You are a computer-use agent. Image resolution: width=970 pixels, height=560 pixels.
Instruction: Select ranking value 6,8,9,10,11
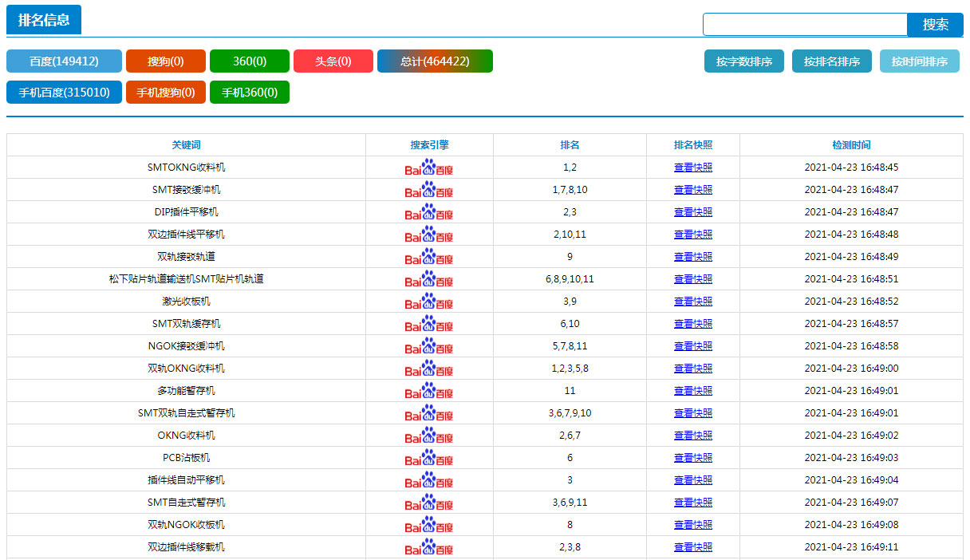570,279
